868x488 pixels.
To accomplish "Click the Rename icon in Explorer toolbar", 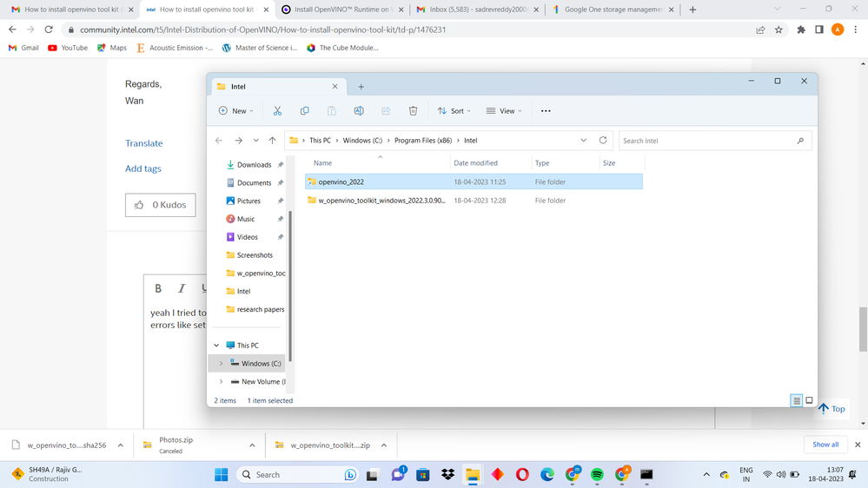I will [x=359, y=111].
